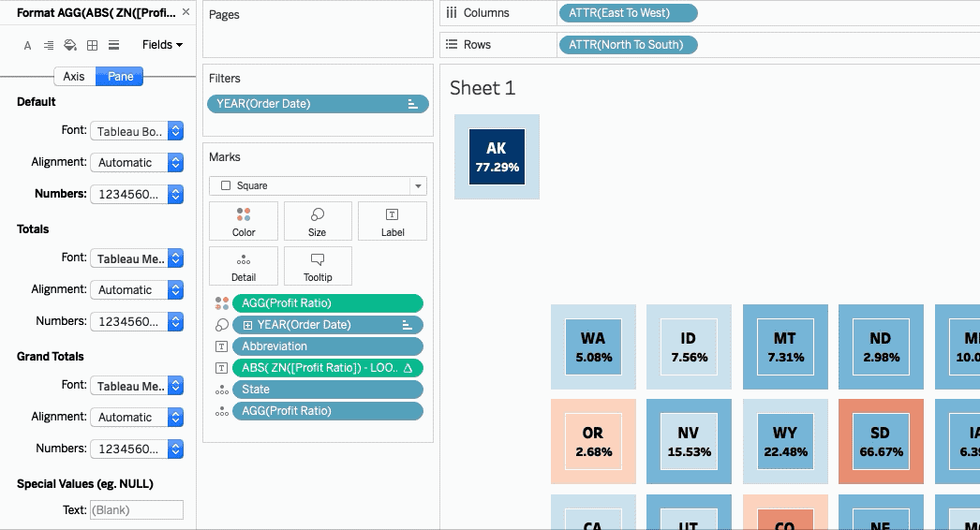
Task: Select the Abbreviation label pill
Action: [x=328, y=346]
